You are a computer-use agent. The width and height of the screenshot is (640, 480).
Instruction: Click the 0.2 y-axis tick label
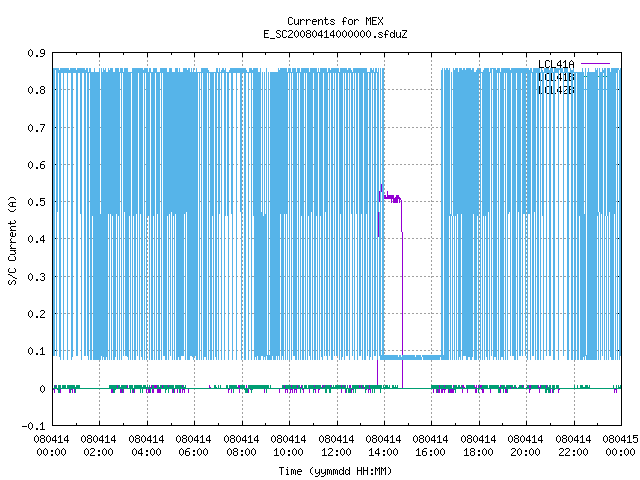coord(36,314)
